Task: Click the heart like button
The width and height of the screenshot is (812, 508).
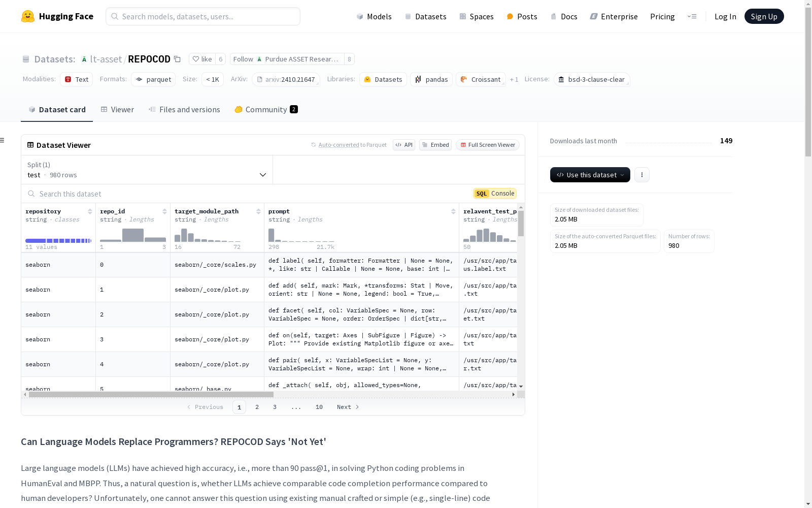Action: click(202, 59)
